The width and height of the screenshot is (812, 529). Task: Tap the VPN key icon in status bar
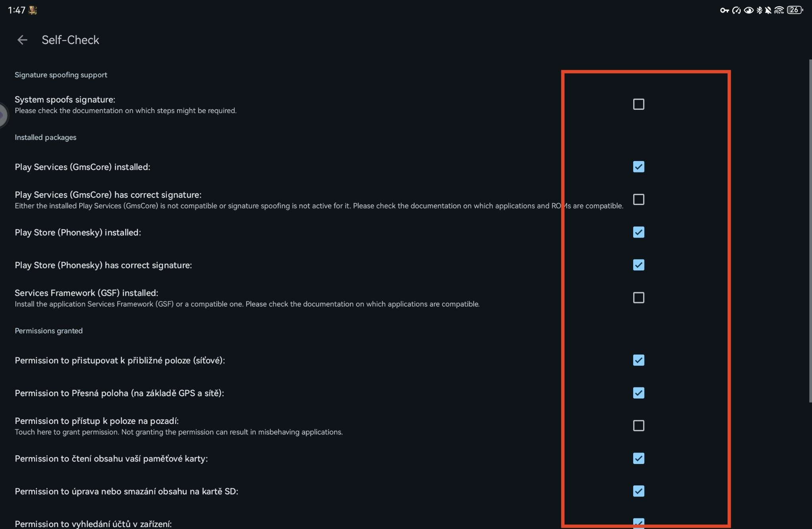(x=724, y=10)
